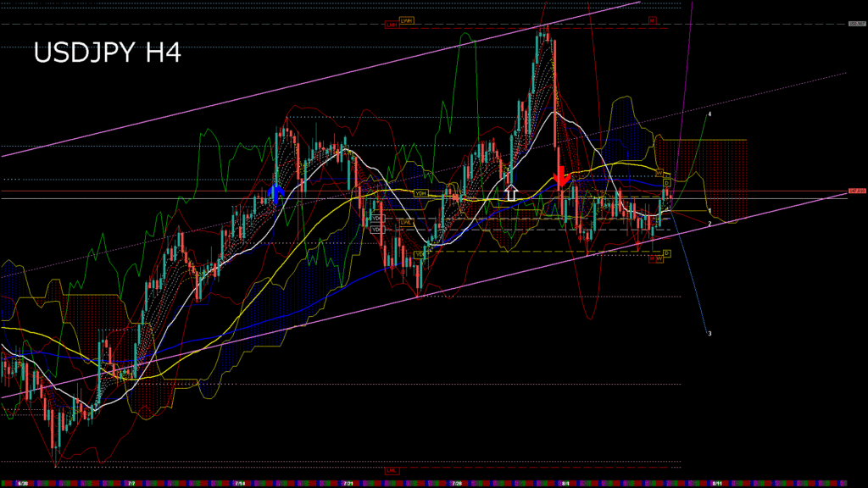Click the blue up arrow signal marker
The height and width of the screenshot is (488, 868).
(x=275, y=193)
